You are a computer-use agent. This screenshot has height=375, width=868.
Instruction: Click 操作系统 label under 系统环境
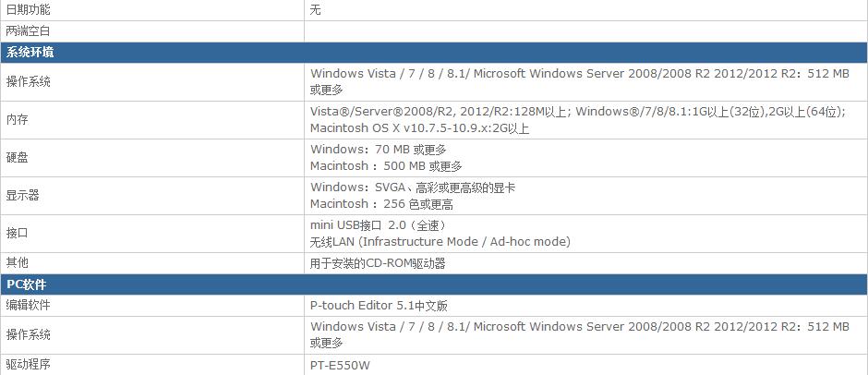(x=28, y=81)
